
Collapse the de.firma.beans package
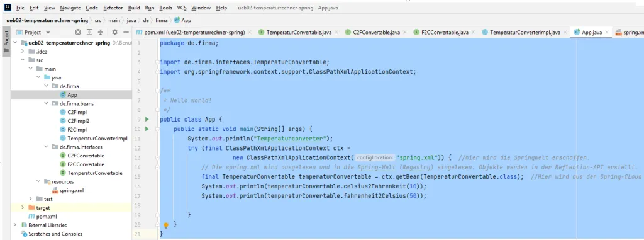[46, 103]
